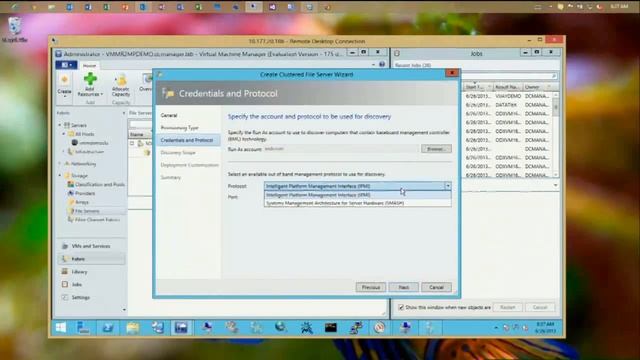
Task: Click the navigation pane overflow arrow below Settings
Action: (124, 310)
